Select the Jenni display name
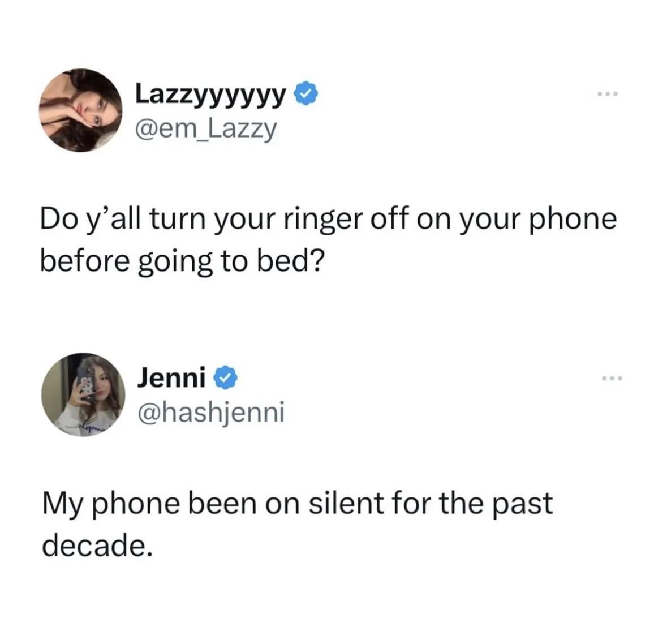667x644 pixels. 171,377
